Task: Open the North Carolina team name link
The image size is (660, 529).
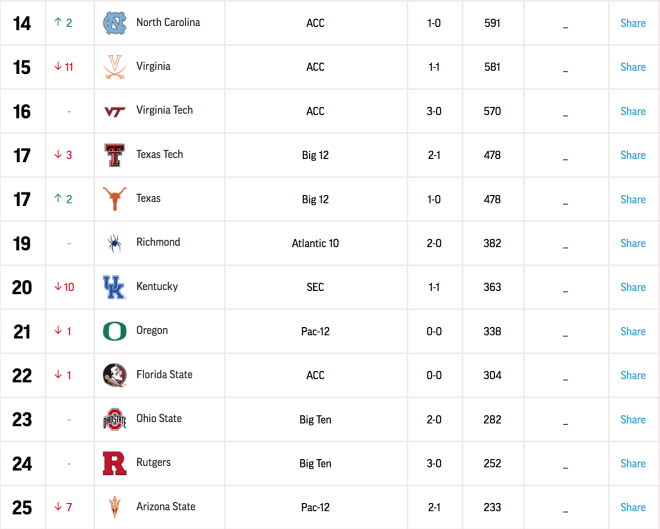Action: (168, 22)
